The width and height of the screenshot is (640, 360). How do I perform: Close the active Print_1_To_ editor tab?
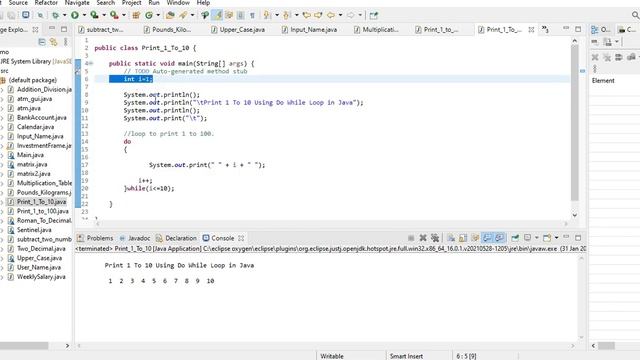[x=531, y=29]
